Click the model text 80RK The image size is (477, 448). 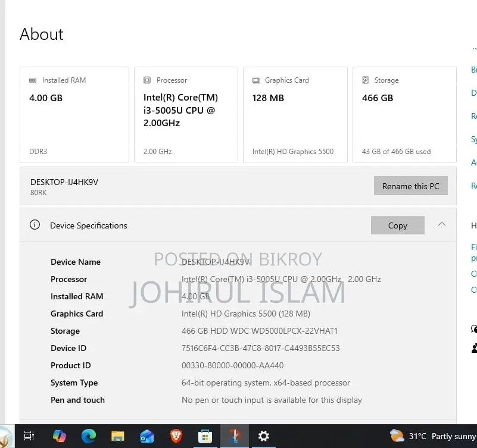[38, 193]
